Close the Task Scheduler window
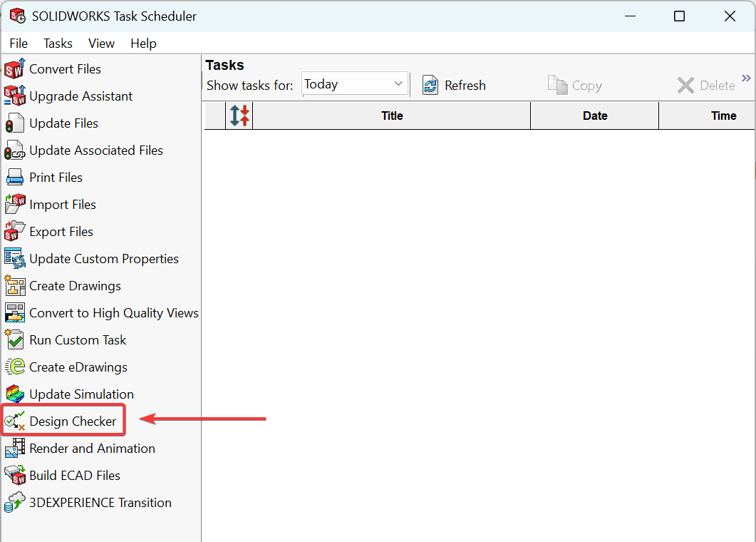This screenshot has width=756, height=542. [730, 16]
